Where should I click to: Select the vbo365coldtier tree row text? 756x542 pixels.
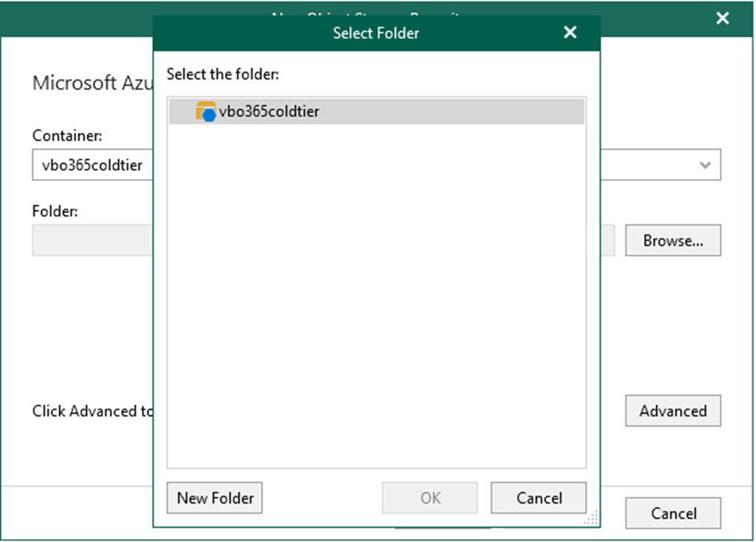click(269, 112)
